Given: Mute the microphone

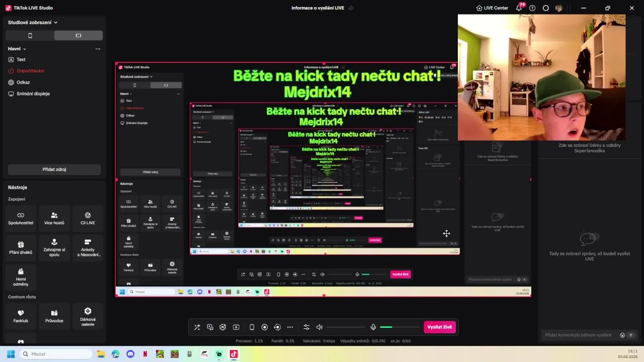Looking at the screenshot, I should 373,327.
